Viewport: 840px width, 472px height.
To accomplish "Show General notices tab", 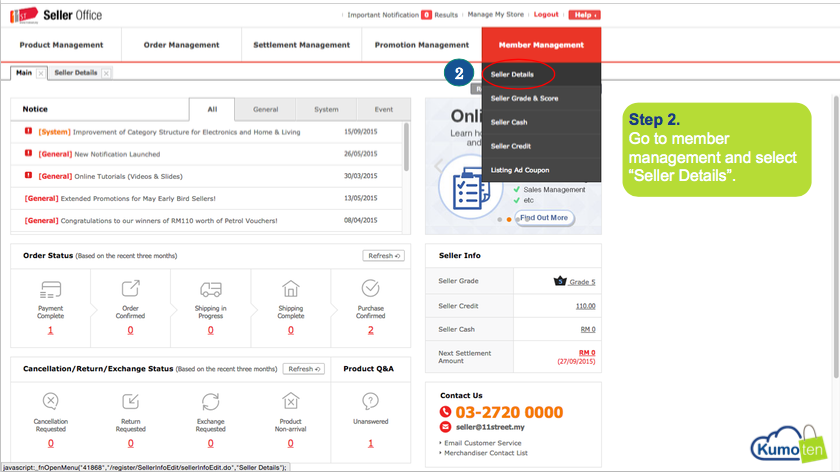I will point(266,109).
